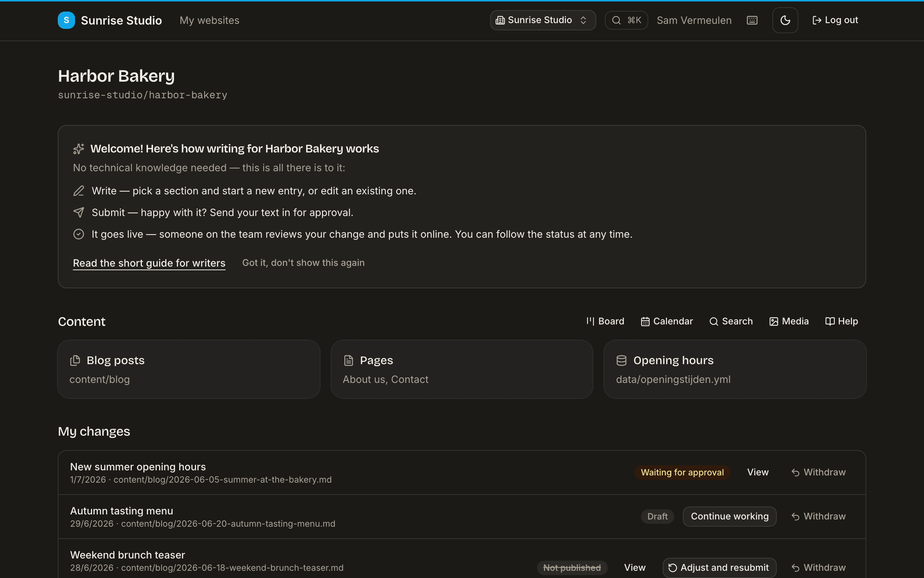This screenshot has width=924, height=578.
Task: Click the Waiting for approval status badge
Action: pyautogui.click(x=682, y=472)
